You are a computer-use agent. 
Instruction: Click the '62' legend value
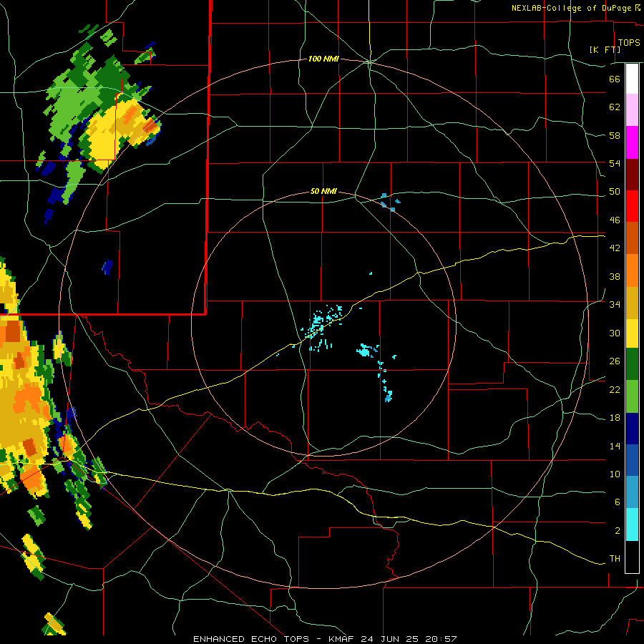tap(615, 107)
